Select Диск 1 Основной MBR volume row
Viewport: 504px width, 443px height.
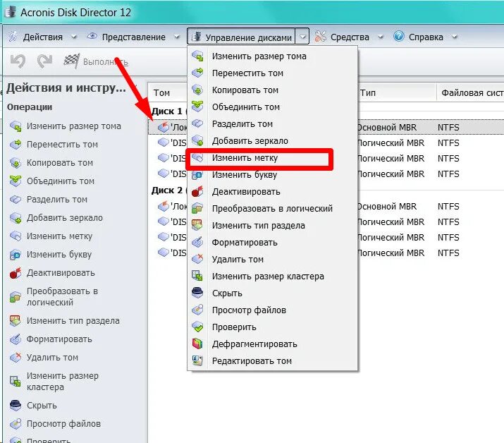coord(326,128)
